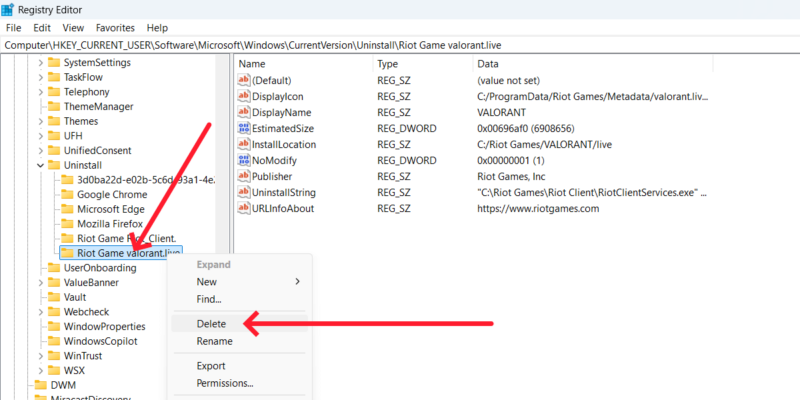
Task: Expand the SystemSettings key
Action: [41, 63]
